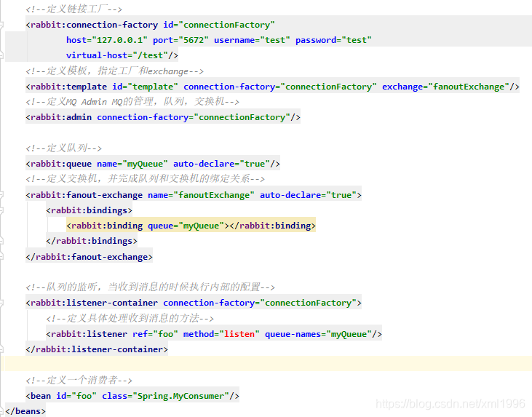Collapse the opening rabbit:bindings fold marker
The height and width of the screenshot is (417, 532).
coord(1,210)
